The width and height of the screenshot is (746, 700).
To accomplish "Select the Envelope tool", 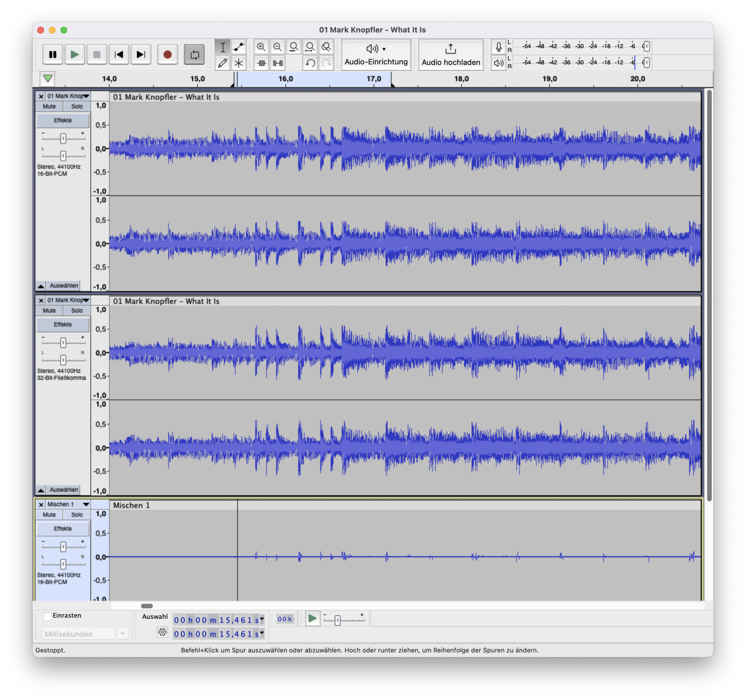I will pyautogui.click(x=239, y=47).
